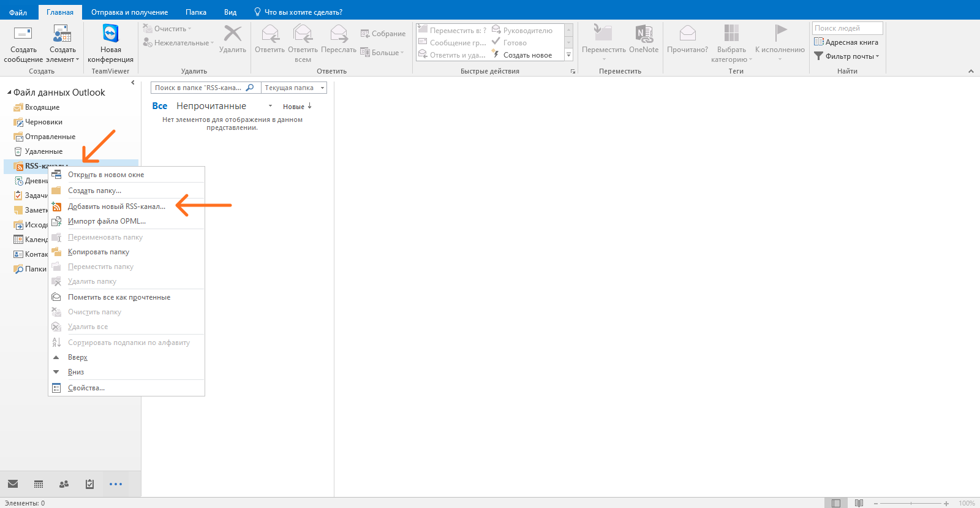Viewport: 980px width, 508px height.
Task: Open the Вид ribbon tab
Action: point(230,12)
